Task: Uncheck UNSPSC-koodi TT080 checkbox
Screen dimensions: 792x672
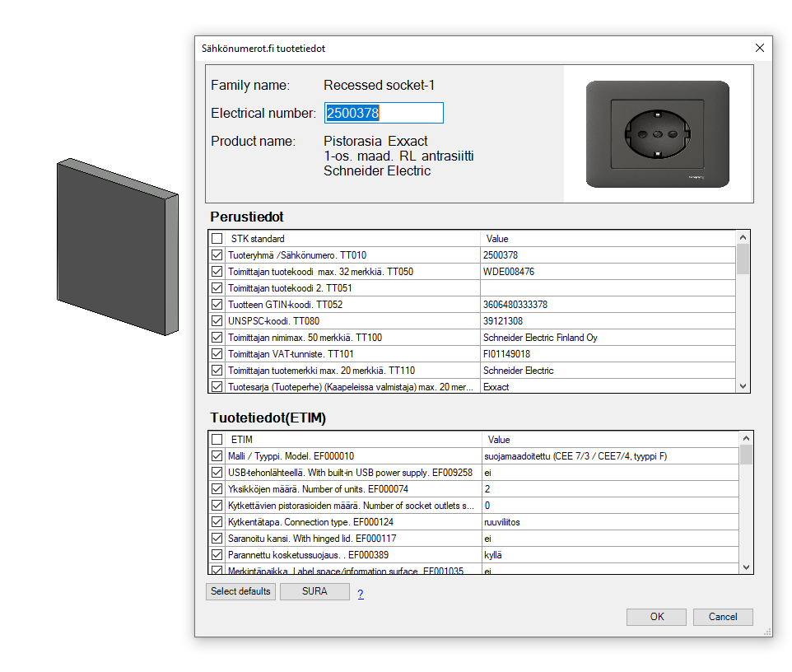Action: pyautogui.click(x=217, y=321)
